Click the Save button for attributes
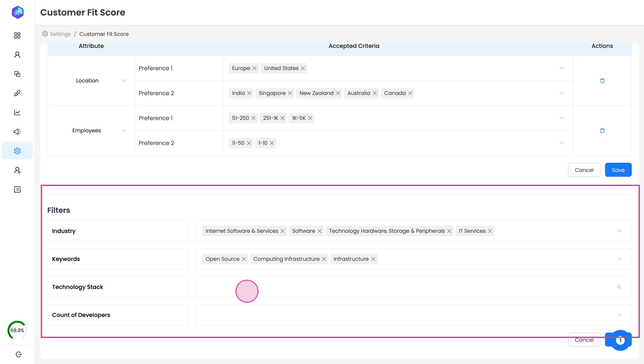 coord(618,170)
